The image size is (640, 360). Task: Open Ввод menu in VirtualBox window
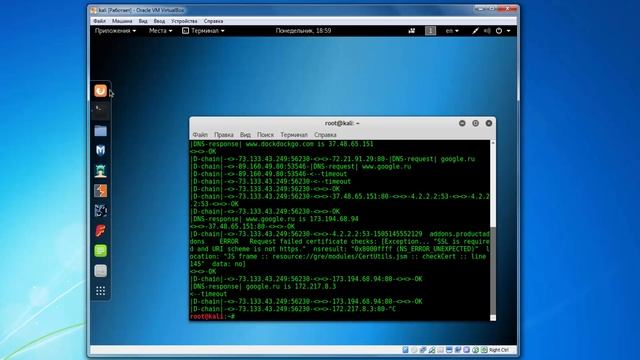(159, 21)
